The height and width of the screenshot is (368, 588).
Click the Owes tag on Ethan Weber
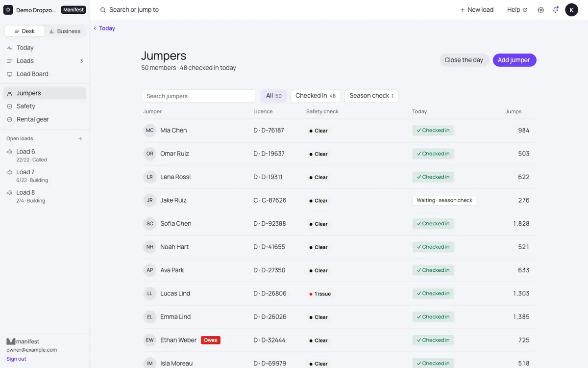pos(211,340)
